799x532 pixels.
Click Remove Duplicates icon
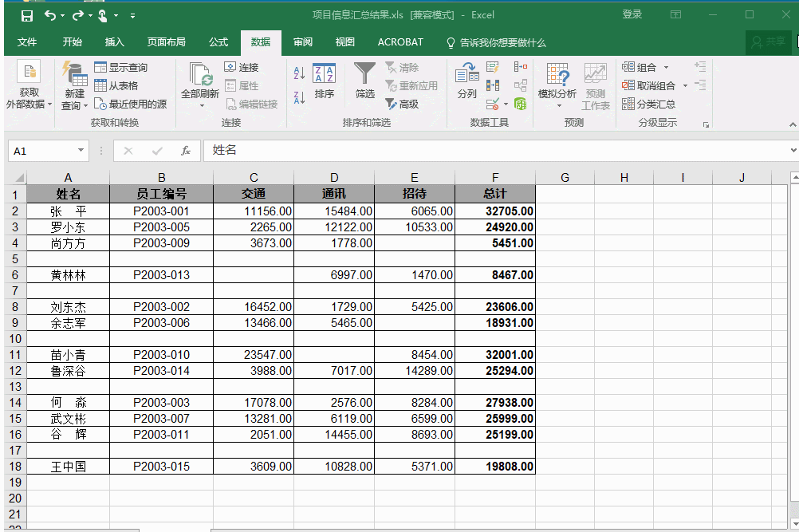click(493, 85)
